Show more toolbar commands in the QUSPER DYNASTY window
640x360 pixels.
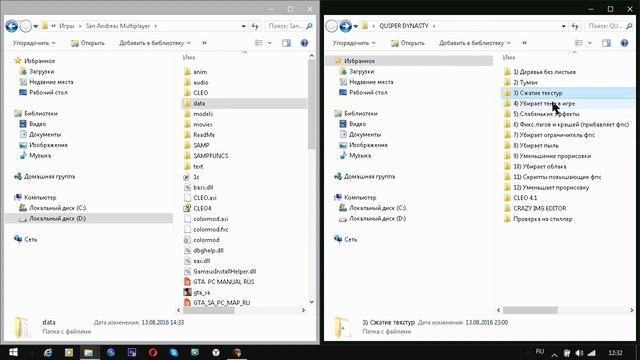[x=524, y=43]
